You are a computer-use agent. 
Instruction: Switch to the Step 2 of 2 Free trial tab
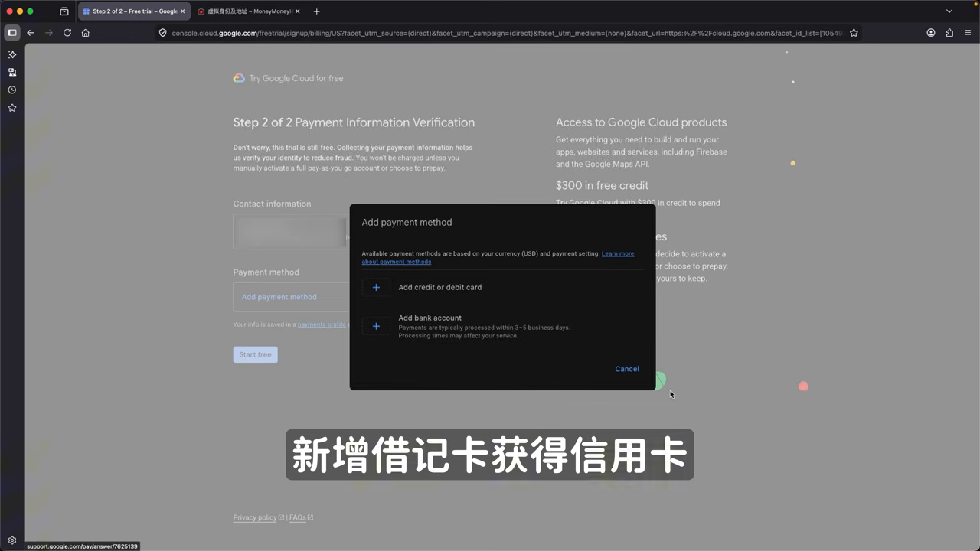pyautogui.click(x=135, y=11)
